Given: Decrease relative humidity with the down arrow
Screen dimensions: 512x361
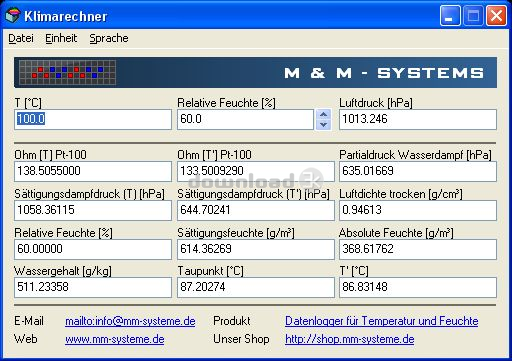Looking at the screenshot, I should click(323, 125).
